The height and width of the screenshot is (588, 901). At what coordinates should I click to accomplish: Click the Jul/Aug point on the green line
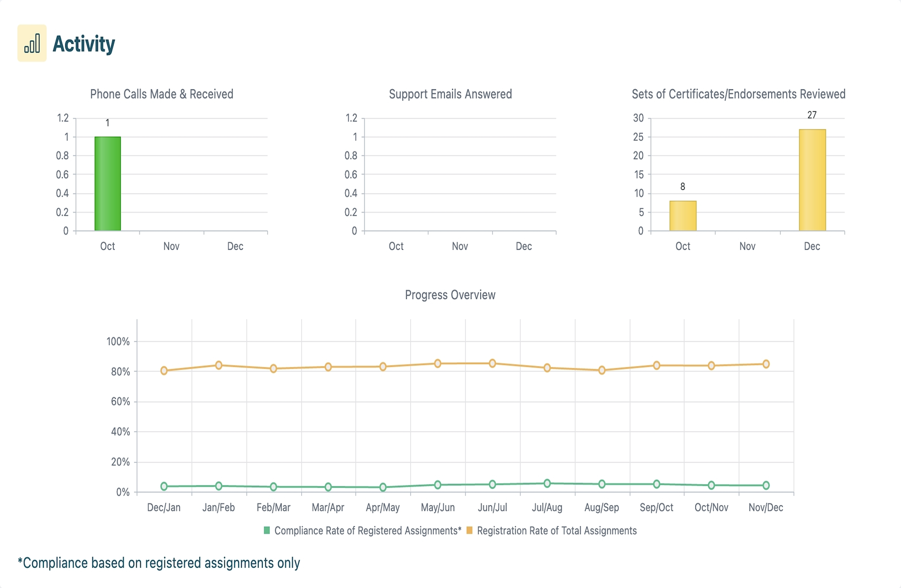(x=547, y=483)
